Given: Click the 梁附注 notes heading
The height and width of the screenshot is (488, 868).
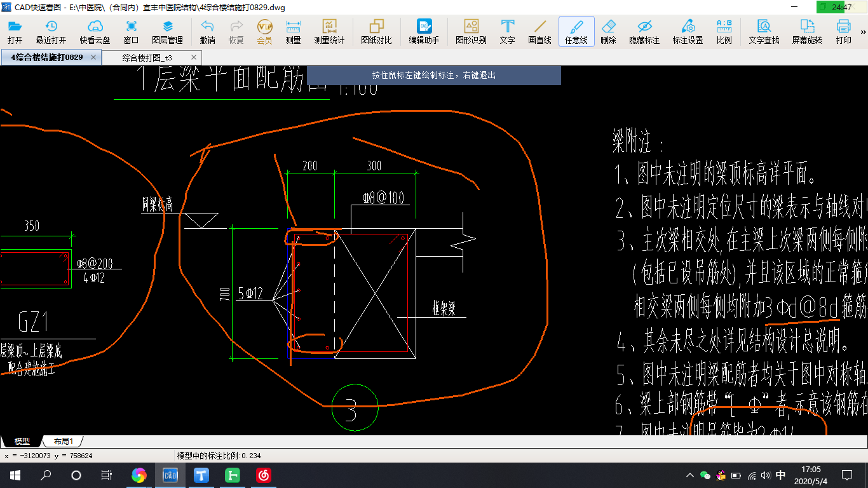Looking at the screenshot, I should pyautogui.click(x=638, y=140).
